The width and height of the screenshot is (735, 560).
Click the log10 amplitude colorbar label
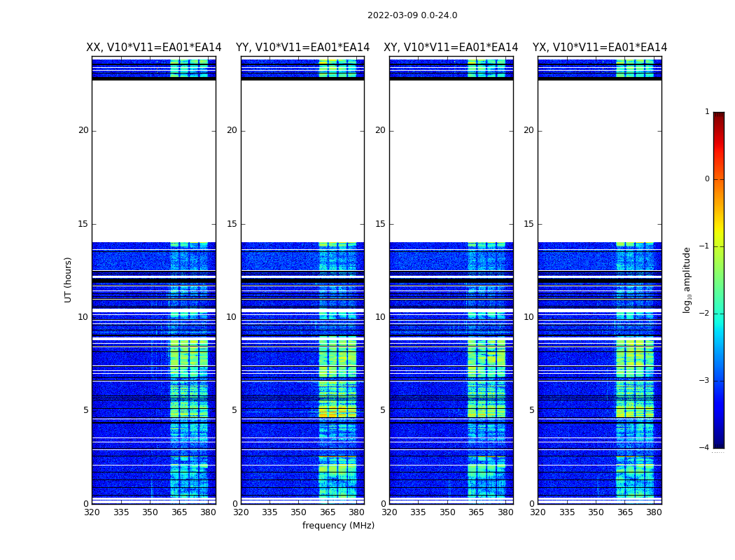pyautogui.click(x=687, y=280)
